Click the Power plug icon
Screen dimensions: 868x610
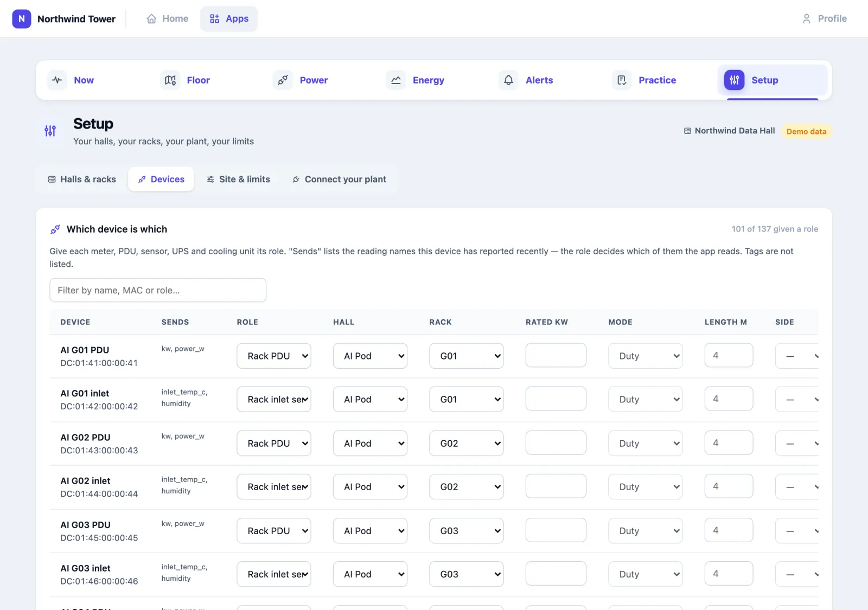point(283,80)
